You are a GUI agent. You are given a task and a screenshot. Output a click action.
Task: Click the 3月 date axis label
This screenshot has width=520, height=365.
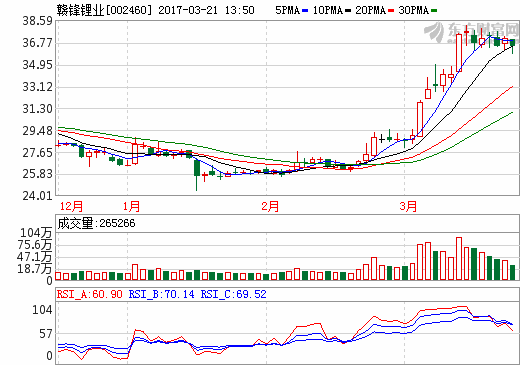click(408, 206)
